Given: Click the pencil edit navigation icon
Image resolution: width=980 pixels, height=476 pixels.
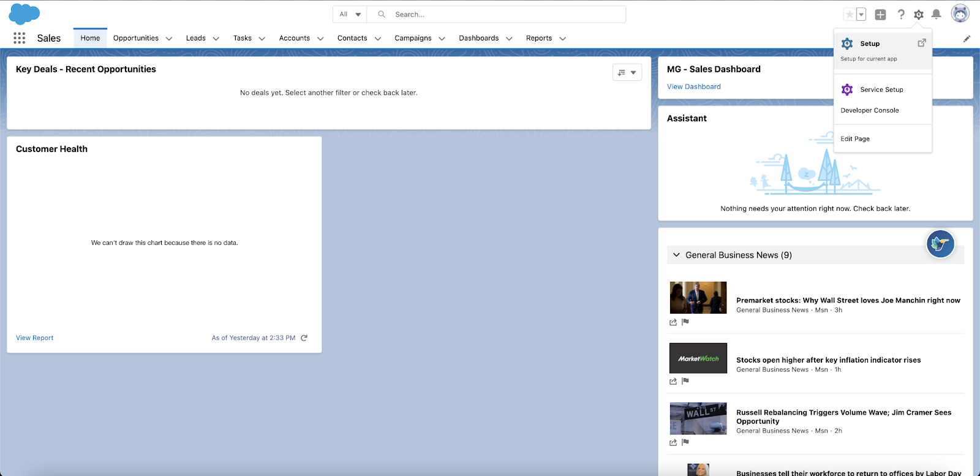Looking at the screenshot, I should [x=967, y=39].
